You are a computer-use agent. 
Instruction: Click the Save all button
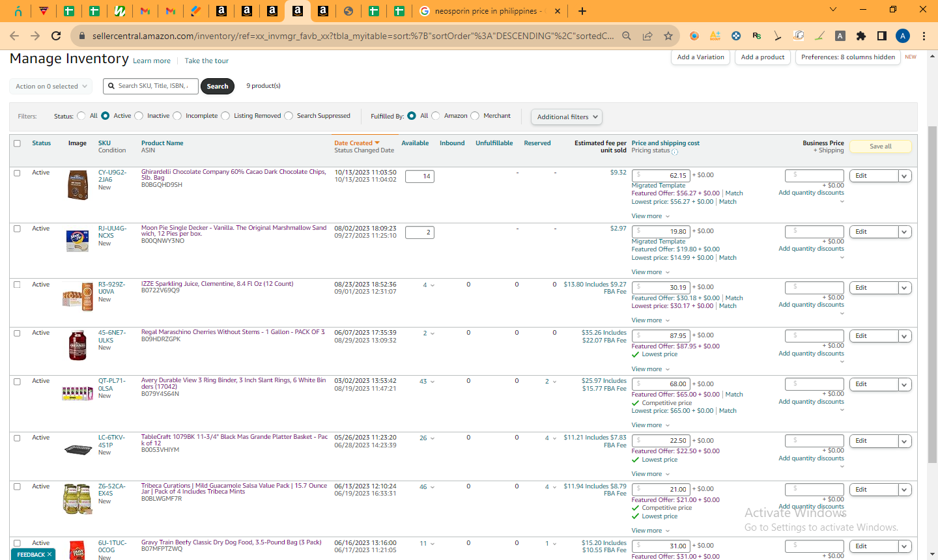(x=881, y=147)
